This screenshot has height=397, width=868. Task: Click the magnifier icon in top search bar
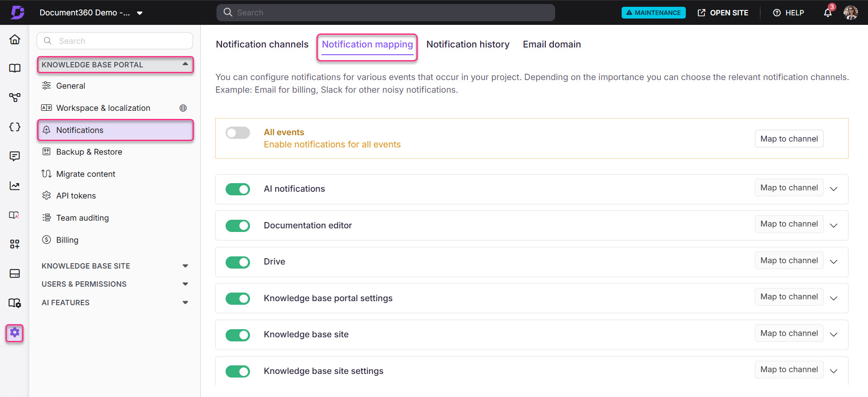[x=228, y=12]
